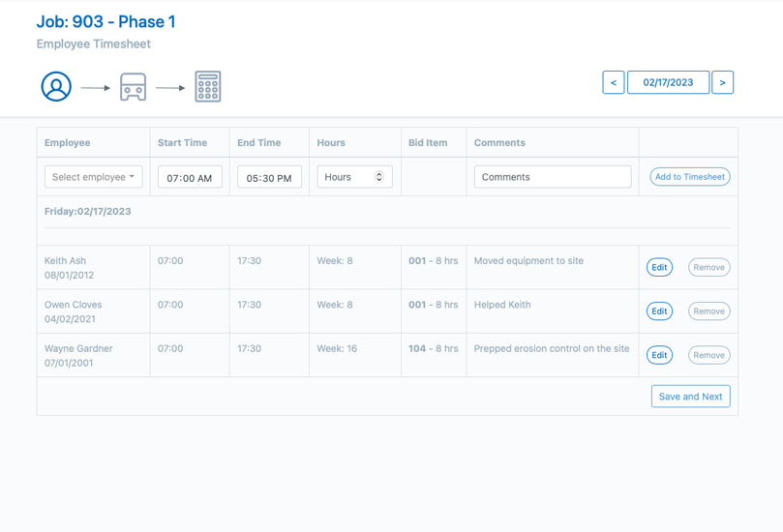
Task: Click the 05:30 PM end time field
Action: 269,177
